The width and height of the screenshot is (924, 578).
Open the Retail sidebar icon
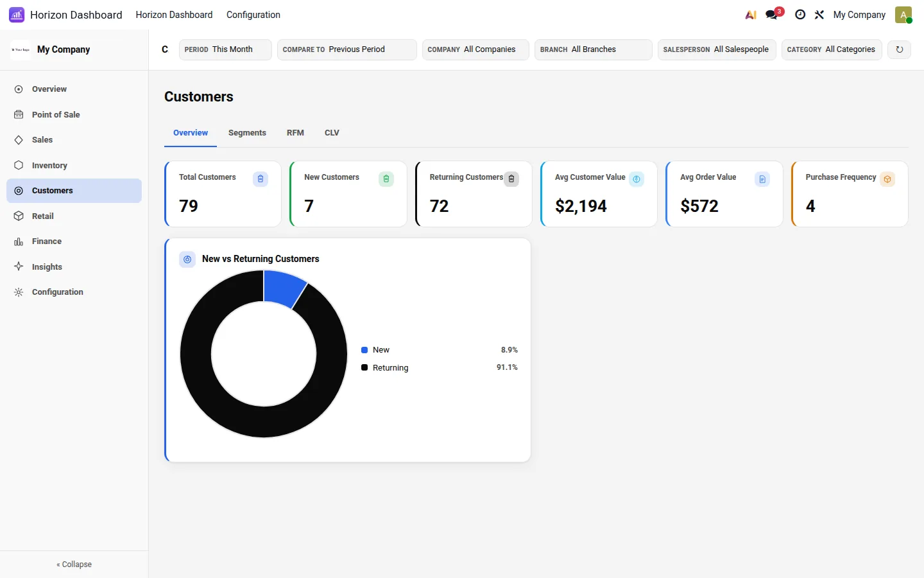[x=19, y=216]
